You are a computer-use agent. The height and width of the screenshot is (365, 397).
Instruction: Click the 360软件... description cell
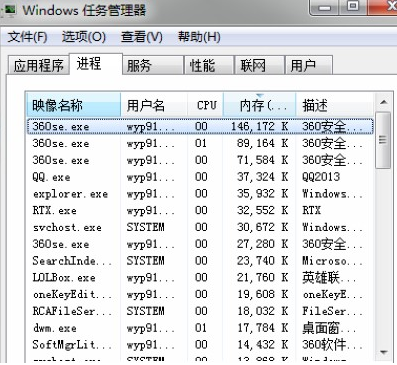coord(332,344)
